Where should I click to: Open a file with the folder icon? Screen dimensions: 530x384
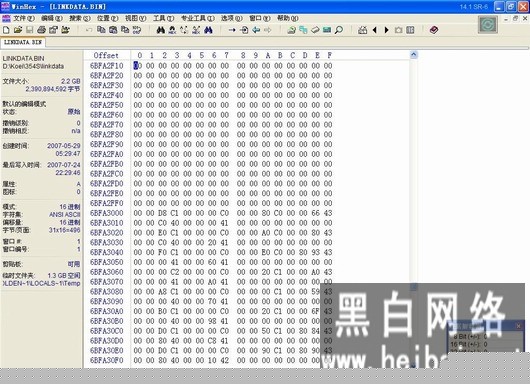point(18,30)
